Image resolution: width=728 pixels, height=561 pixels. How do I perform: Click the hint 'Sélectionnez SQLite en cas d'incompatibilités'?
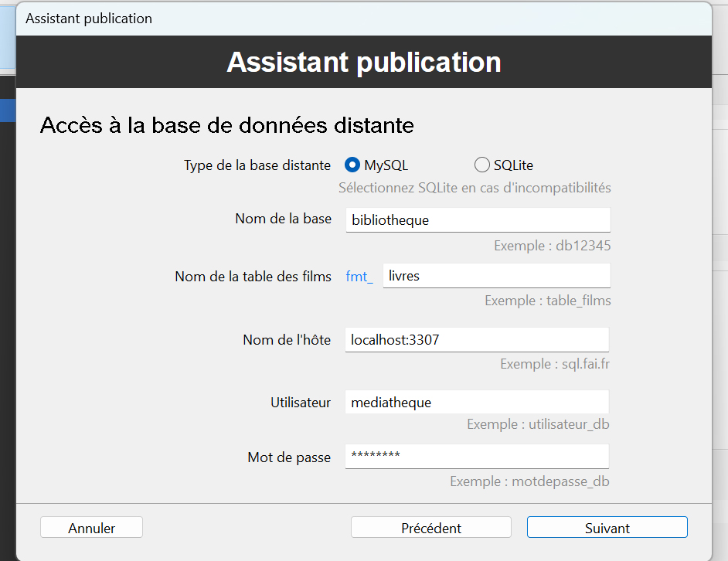point(475,188)
